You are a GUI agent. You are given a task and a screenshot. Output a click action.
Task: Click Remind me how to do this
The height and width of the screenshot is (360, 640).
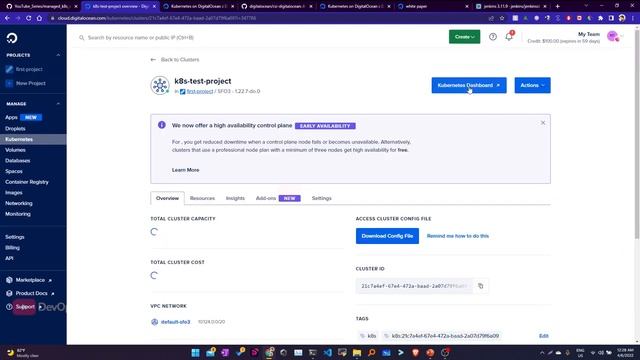458,236
